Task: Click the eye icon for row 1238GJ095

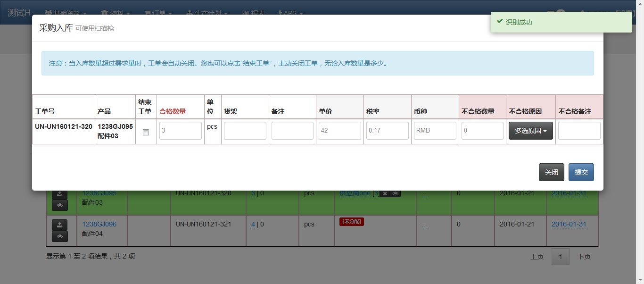Action: click(x=59, y=205)
